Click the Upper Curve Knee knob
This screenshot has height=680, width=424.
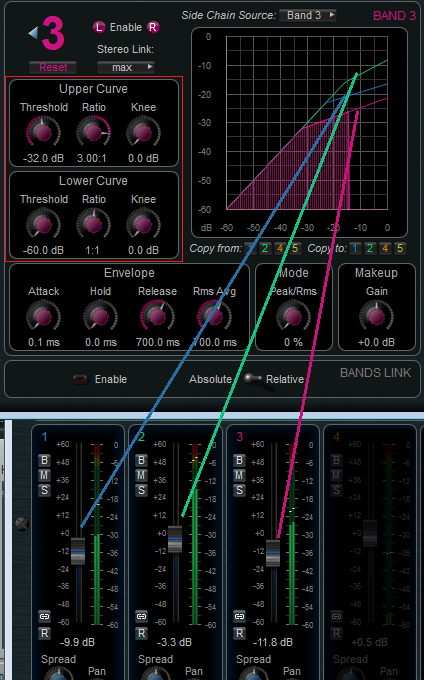coord(143,132)
